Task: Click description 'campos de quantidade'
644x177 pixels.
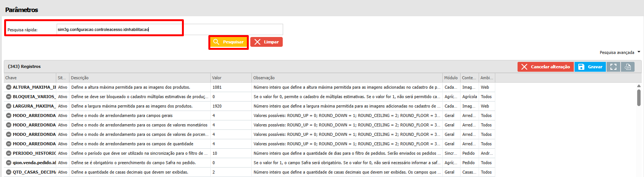Action: (140, 144)
